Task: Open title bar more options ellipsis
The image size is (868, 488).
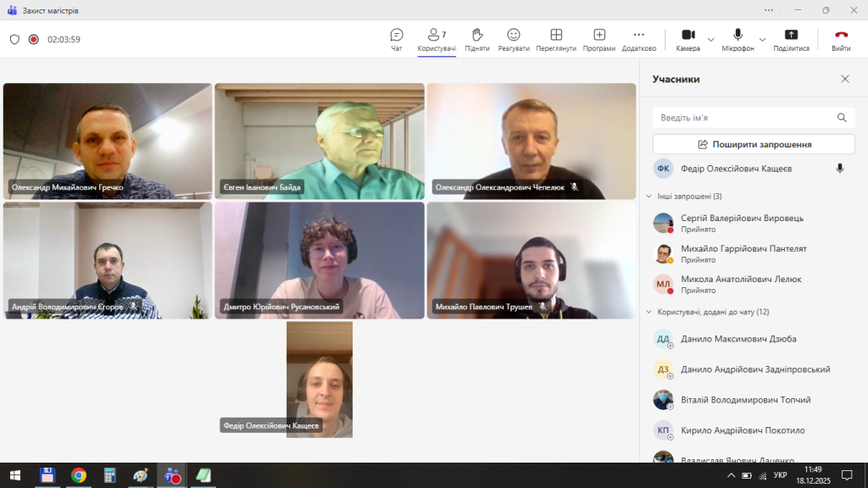Action: click(x=769, y=10)
